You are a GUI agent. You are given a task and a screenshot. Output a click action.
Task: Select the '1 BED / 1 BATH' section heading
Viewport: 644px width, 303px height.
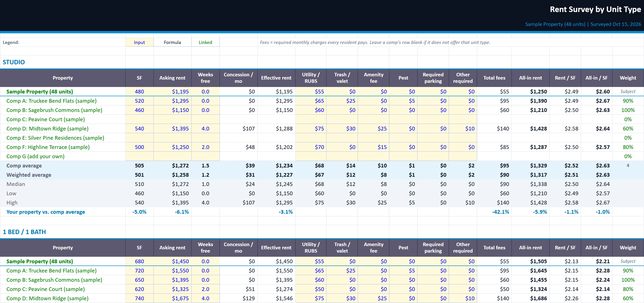point(24,232)
